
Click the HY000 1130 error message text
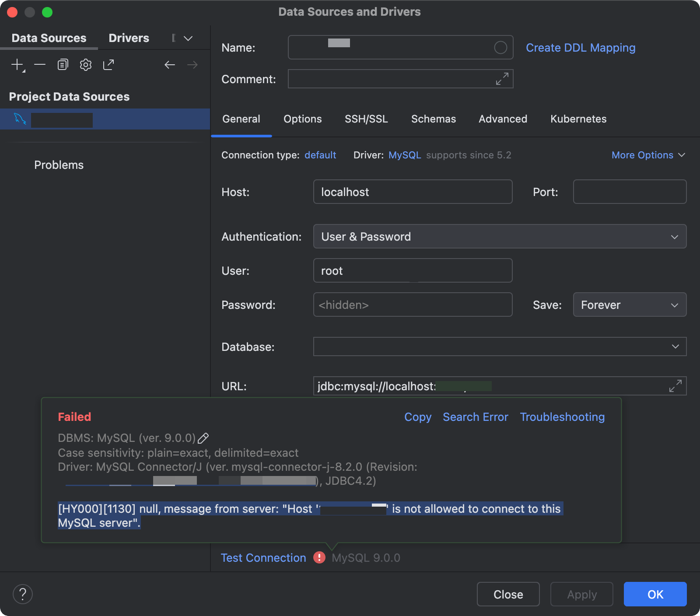click(310, 516)
